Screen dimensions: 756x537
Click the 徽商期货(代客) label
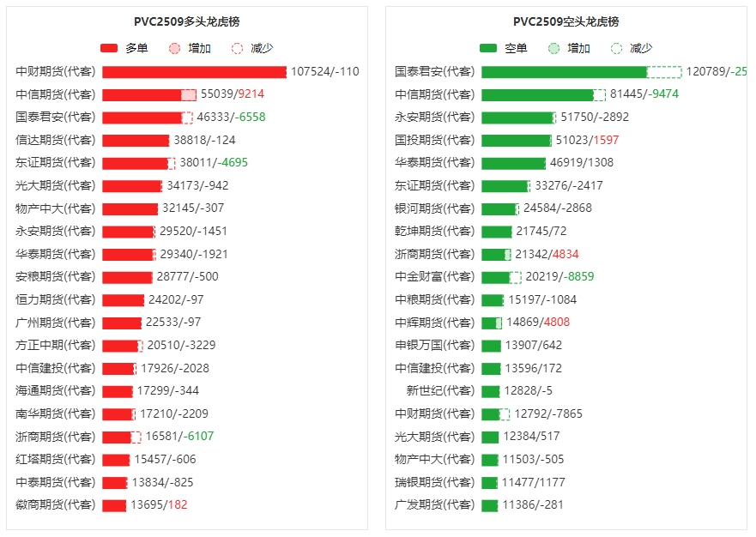point(56,505)
